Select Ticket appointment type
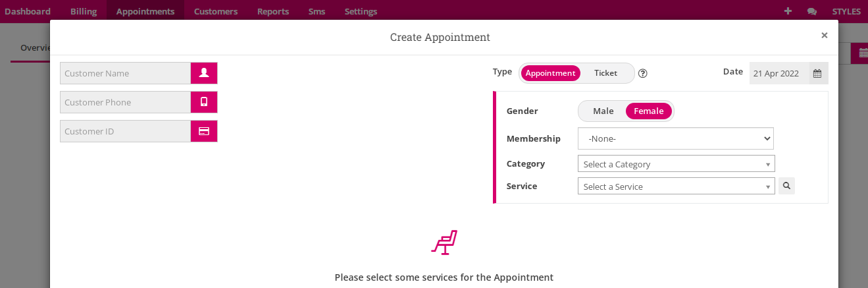The height and width of the screenshot is (288, 868). coord(605,73)
